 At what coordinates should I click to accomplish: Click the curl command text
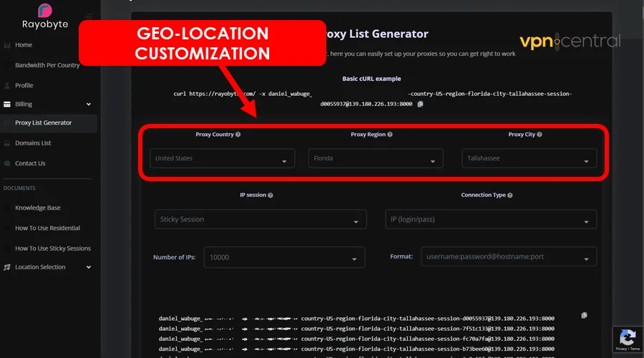[x=372, y=99]
